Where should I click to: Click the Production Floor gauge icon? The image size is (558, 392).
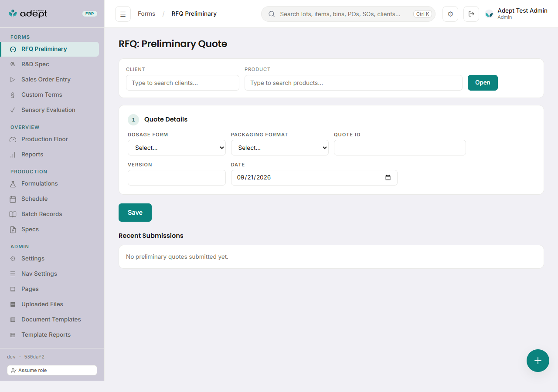coord(13,139)
